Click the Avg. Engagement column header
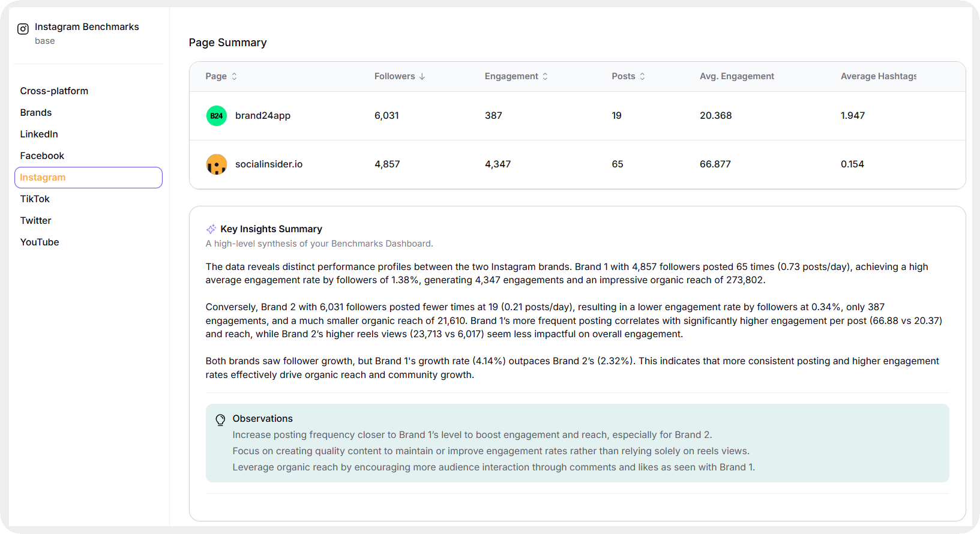This screenshot has width=980, height=534. [x=737, y=76]
